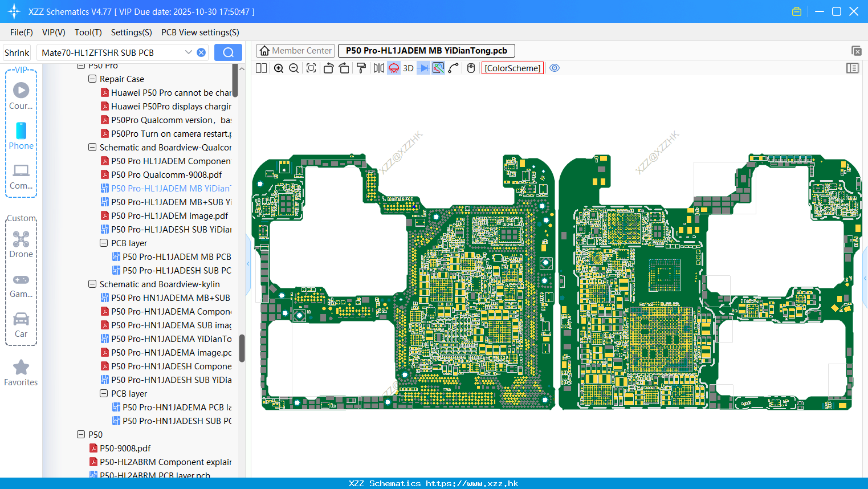The width and height of the screenshot is (868, 489).
Task: Open PCB View settings(S) menu
Action: (x=200, y=32)
